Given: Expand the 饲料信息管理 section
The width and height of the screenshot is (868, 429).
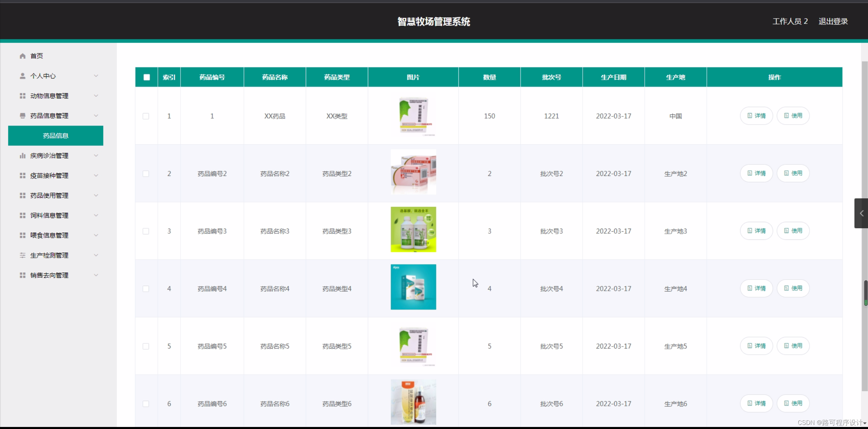Looking at the screenshot, I should point(96,215).
